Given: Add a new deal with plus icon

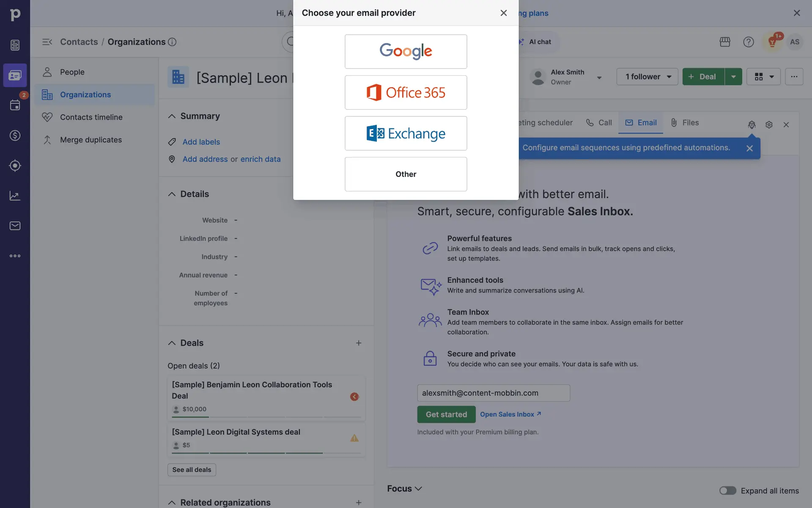Looking at the screenshot, I should tap(358, 343).
